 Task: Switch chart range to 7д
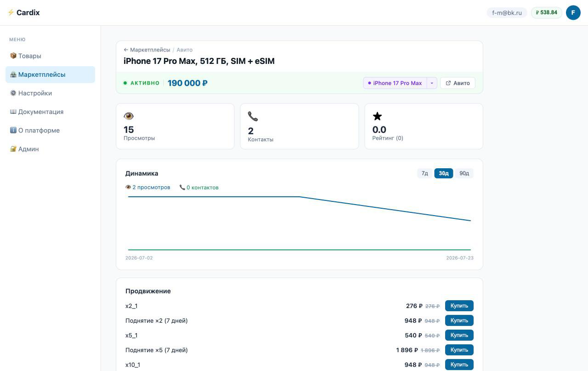[425, 173]
